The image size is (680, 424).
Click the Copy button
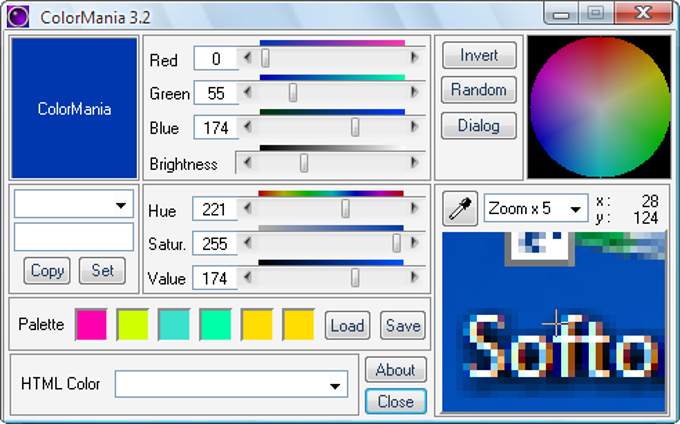point(47,271)
